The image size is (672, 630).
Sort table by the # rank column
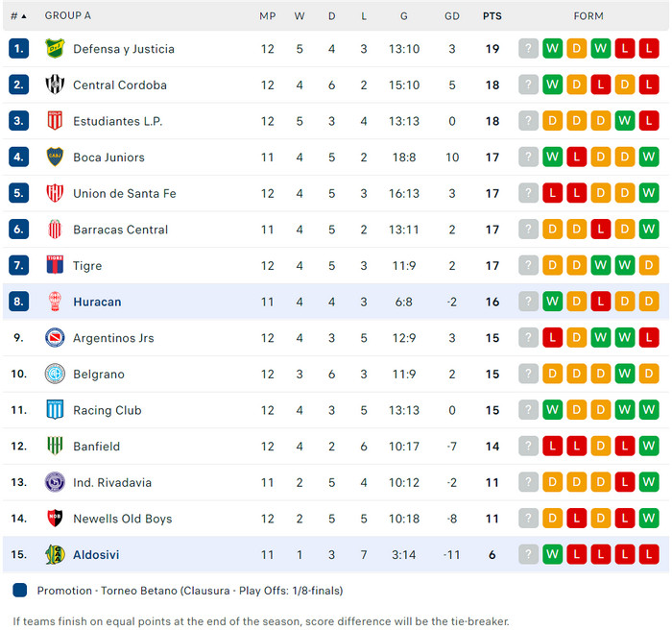click(18, 16)
